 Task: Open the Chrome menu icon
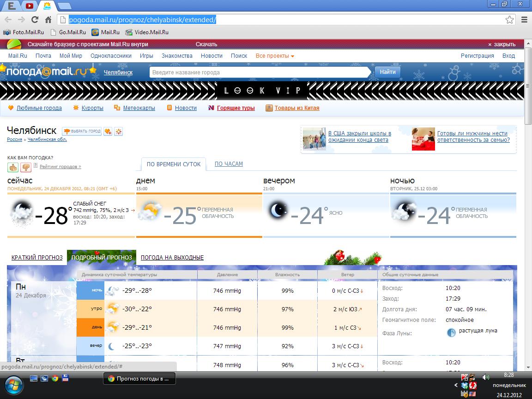click(524, 19)
